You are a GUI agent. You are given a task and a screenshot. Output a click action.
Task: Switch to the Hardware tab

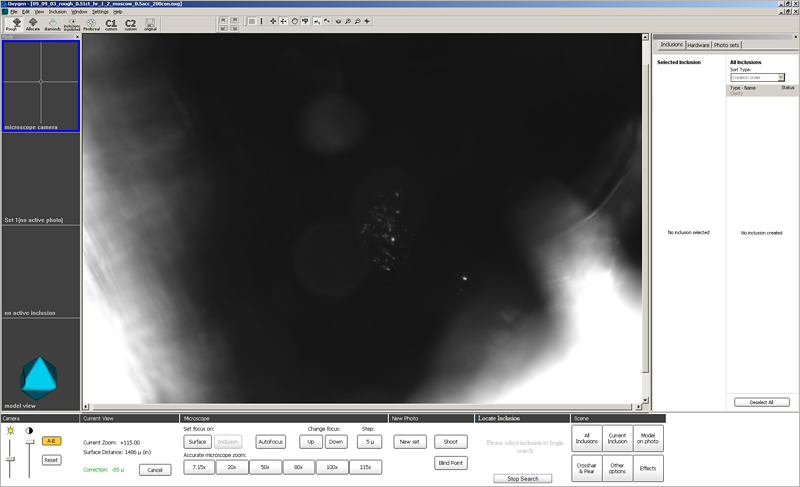(x=698, y=45)
